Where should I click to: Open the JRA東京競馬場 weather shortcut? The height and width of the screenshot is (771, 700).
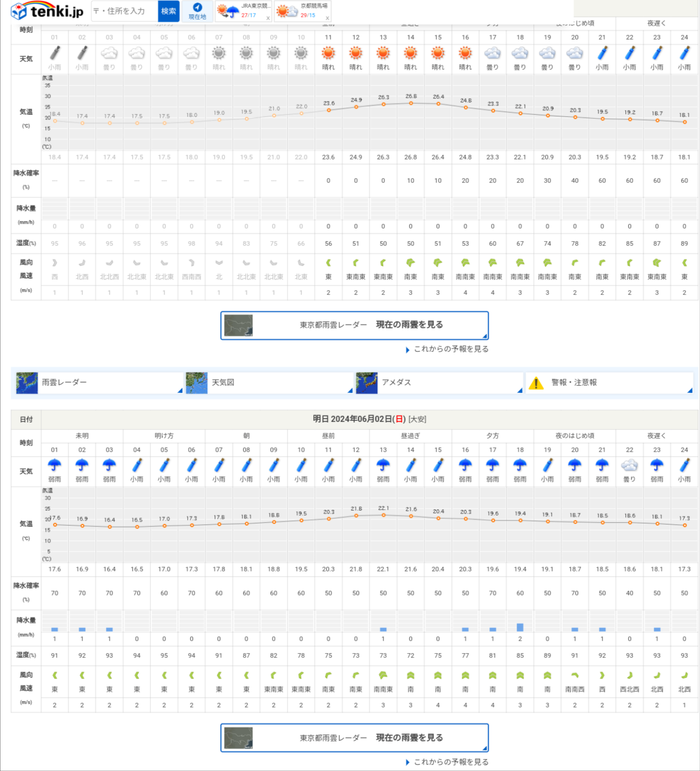point(243,11)
